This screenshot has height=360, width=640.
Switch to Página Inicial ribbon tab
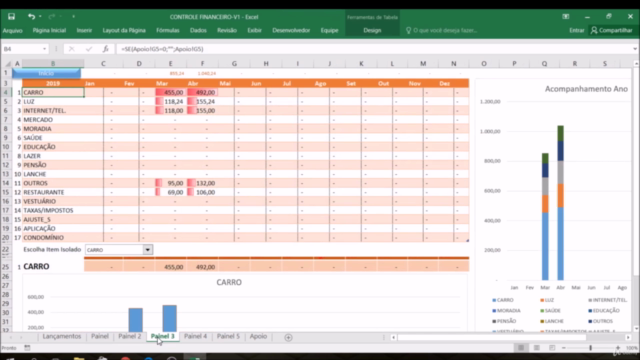click(49, 30)
